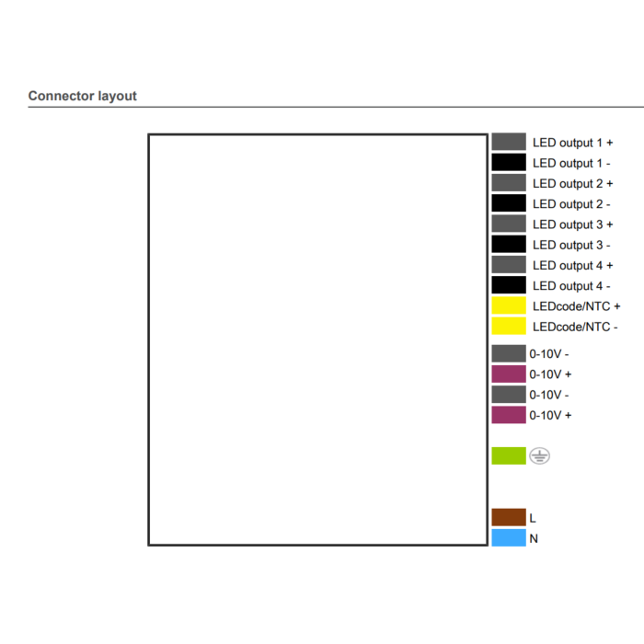This screenshot has width=644, height=644.
Task: Select the brown swatch labeled L
Action: pyautogui.click(x=509, y=517)
